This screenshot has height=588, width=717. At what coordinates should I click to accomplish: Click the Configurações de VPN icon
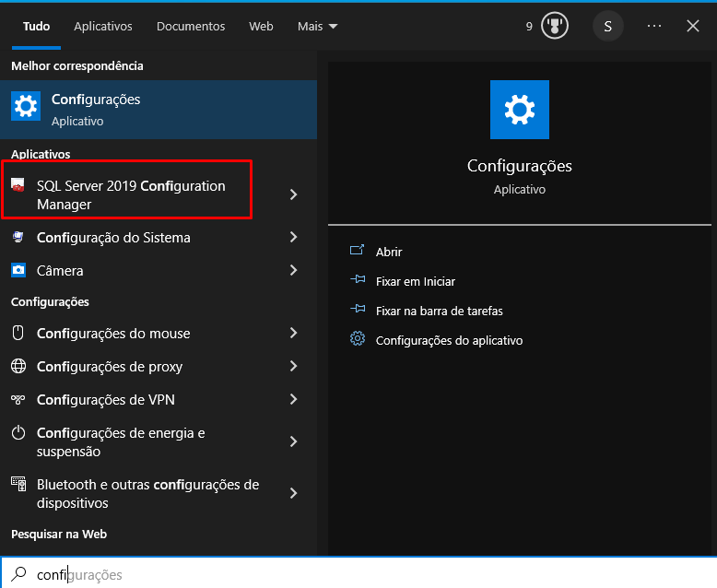click(x=18, y=400)
